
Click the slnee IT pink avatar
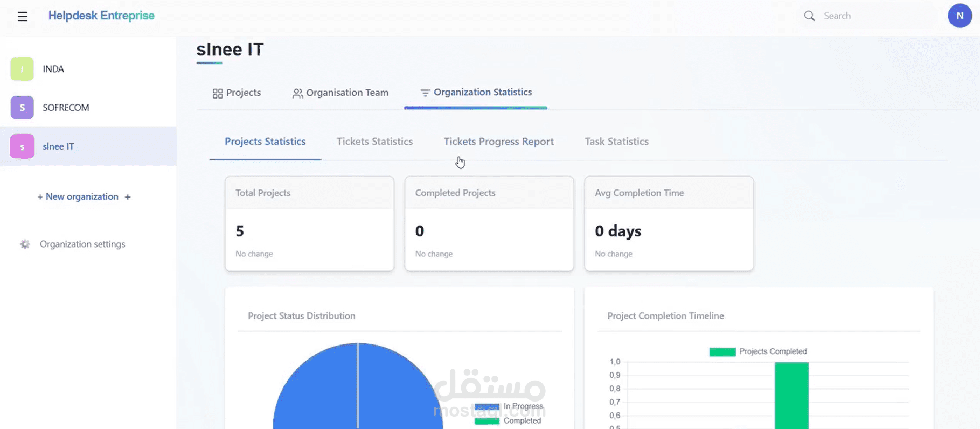point(22,146)
